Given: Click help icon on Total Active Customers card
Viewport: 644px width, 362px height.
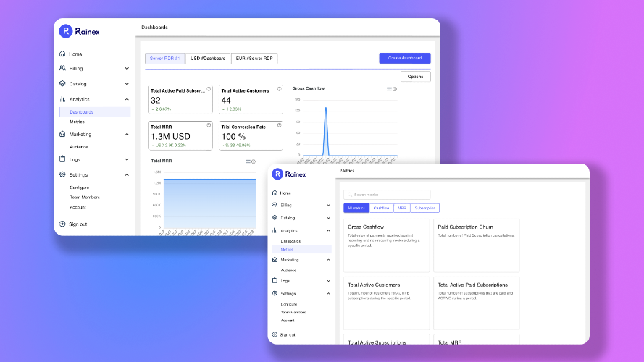Looking at the screenshot, I should click(x=280, y=89).
